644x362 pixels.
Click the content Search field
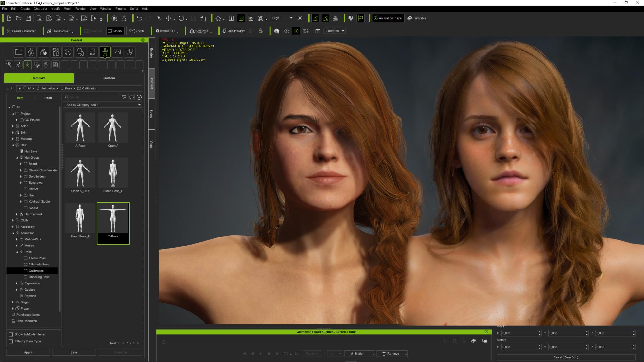coord(91,97)
